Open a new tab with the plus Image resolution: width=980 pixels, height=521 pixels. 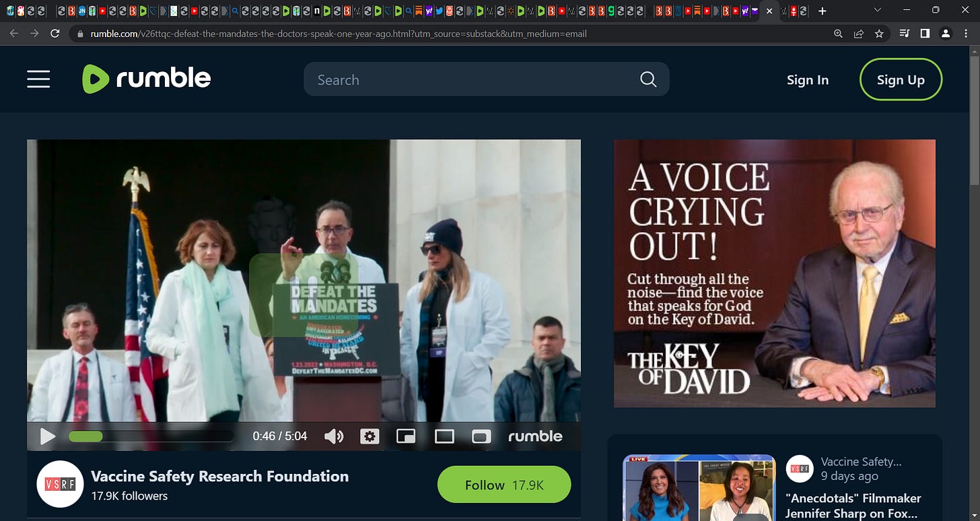[x=822, y=11]
